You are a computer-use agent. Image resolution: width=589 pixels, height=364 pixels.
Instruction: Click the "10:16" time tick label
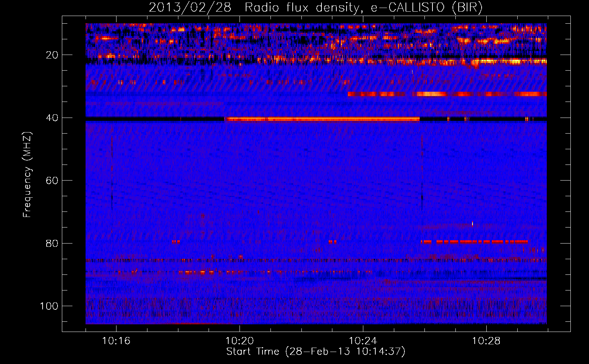click(x=116, y=341)
